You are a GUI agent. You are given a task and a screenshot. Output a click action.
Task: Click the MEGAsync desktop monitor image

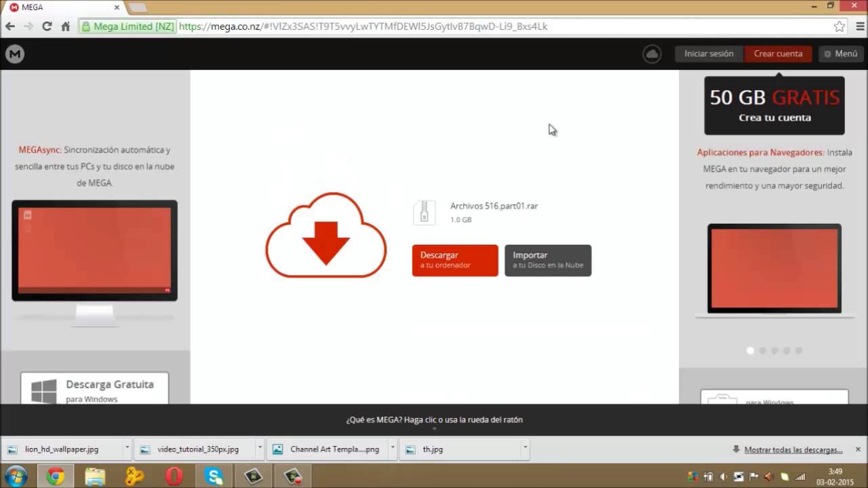coord(94,263)
